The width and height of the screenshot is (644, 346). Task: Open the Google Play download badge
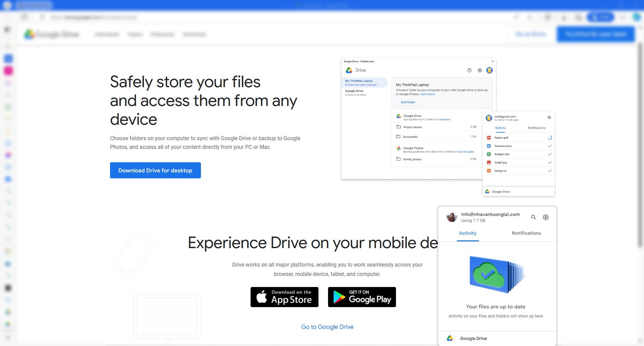click(362, 297)
